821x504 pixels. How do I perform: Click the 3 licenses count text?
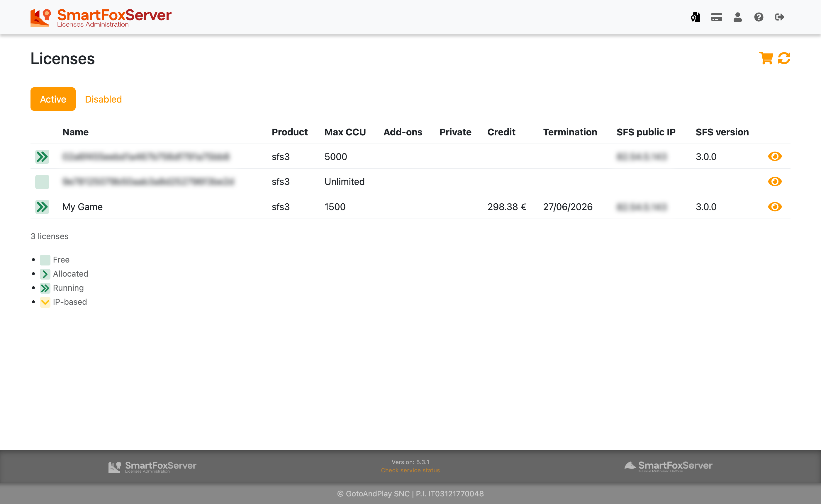pyautogui.click(x=49, y=236)
